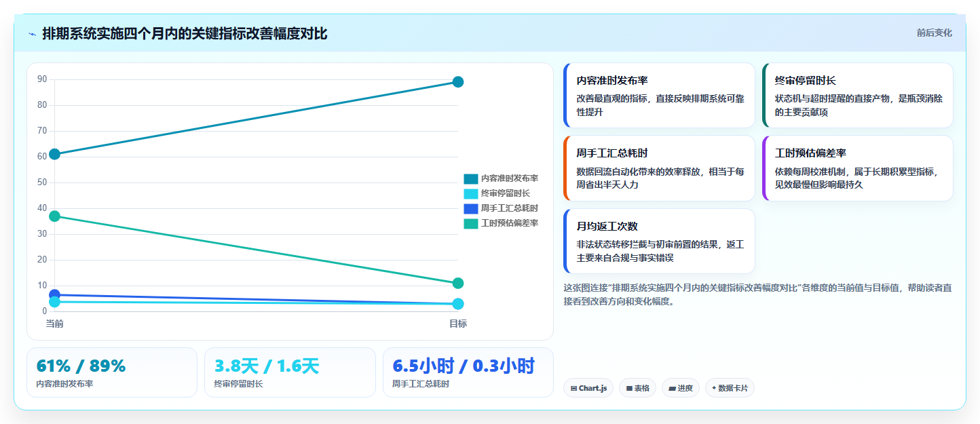Click the 工时预估偏差率 legend label
The height and width of the screenshot is (424, 980).
tap(510, 223)
